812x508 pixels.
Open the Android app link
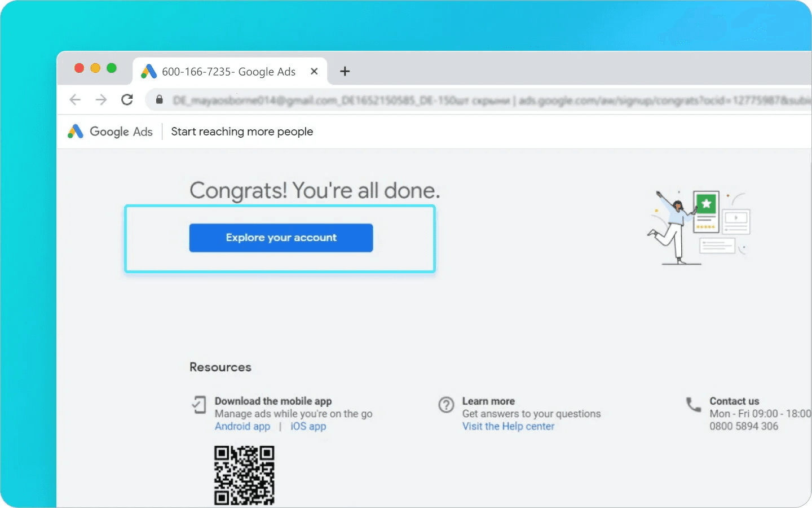(242, 426)
